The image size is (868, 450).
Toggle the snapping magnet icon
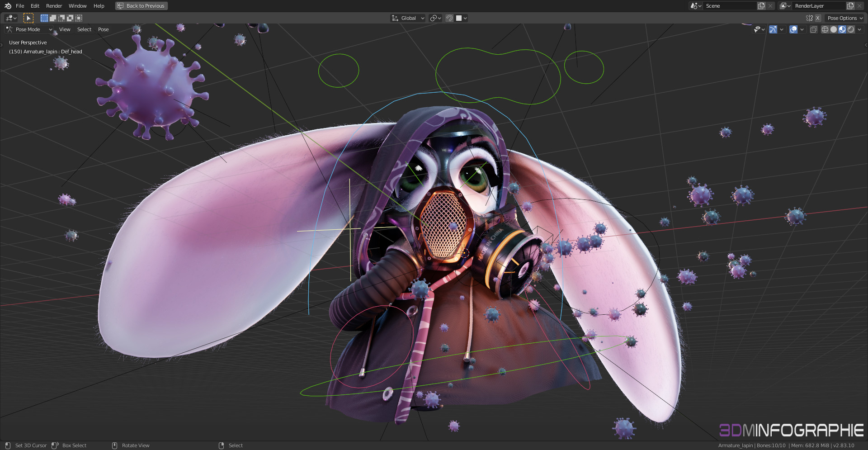(x=449, y=18)
